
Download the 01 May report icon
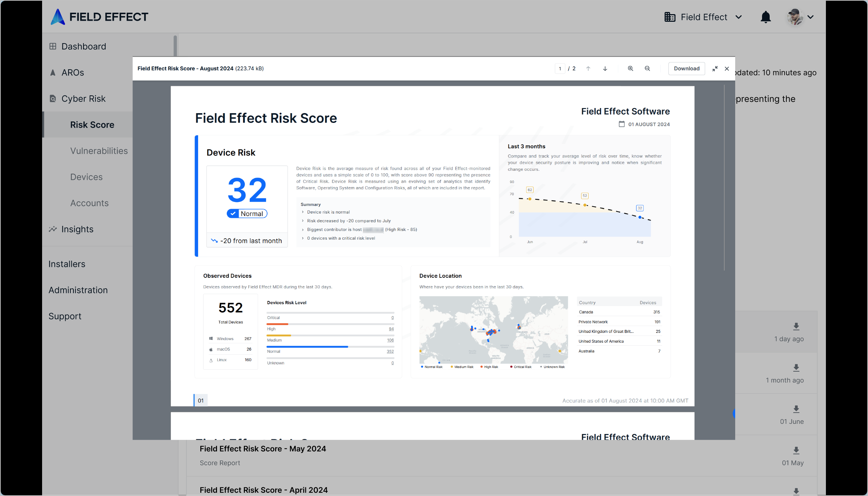point(796,450)
